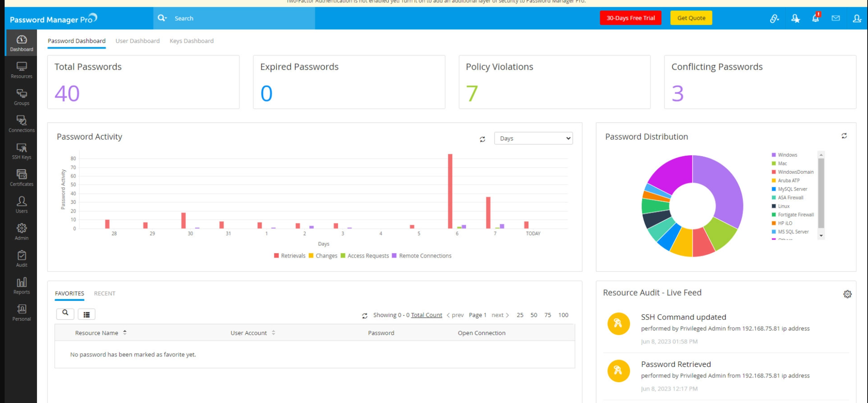Refresh the Password Distribution chart

click(844, 136)
